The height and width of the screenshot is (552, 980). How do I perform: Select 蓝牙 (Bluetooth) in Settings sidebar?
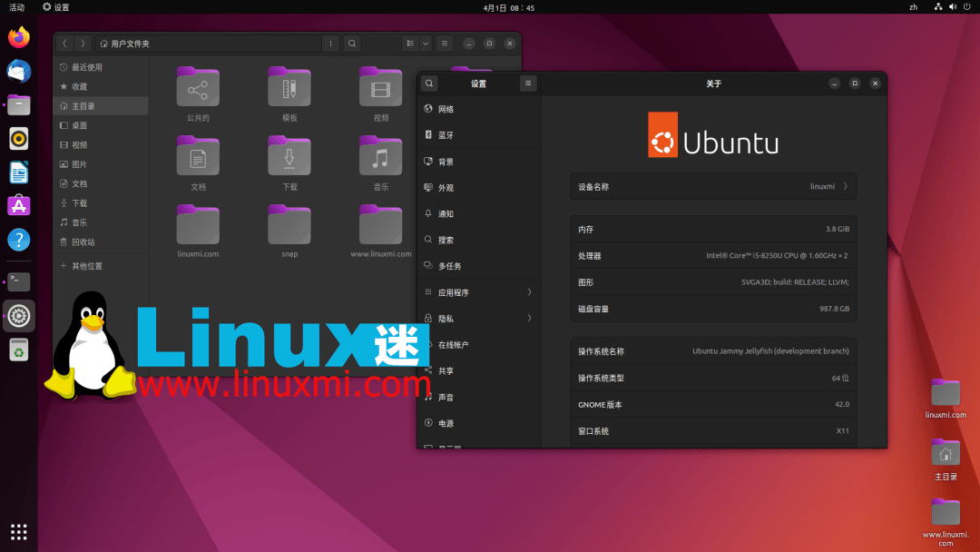(446, 135)
